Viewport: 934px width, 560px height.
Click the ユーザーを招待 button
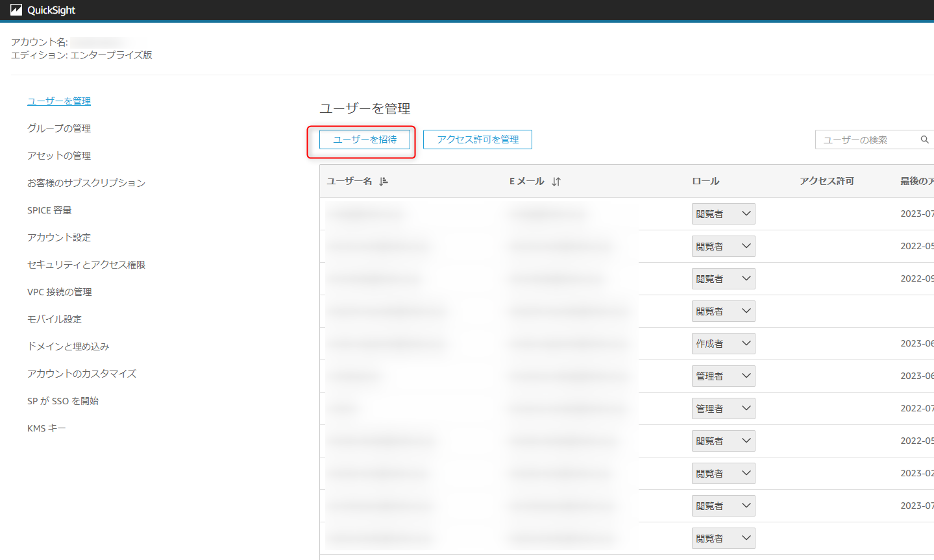[365, 139]
